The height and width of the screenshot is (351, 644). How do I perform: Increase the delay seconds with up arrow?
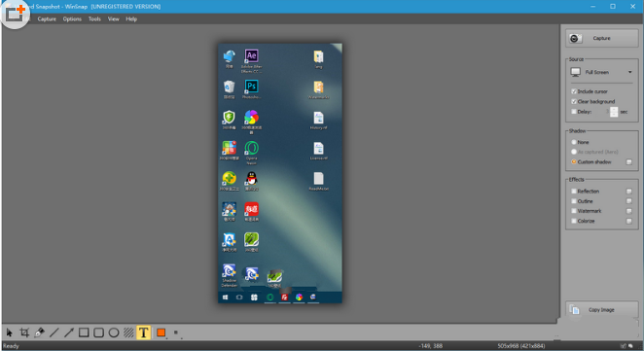point(614,109)
